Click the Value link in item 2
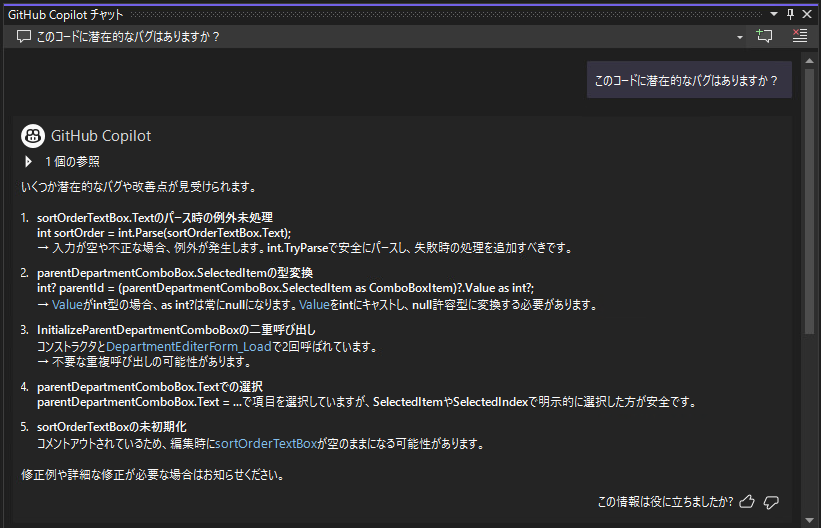The image size is (821, 528). (66, 304)
